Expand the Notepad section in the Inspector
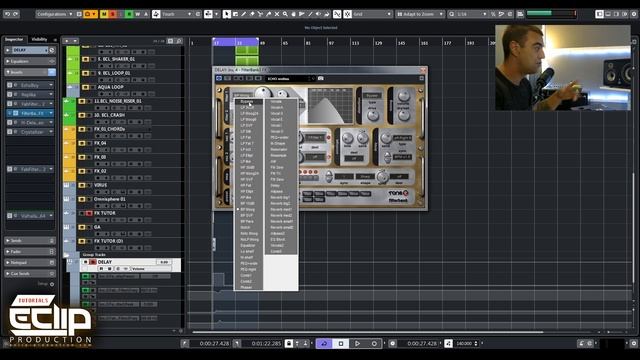 [x=29, y=262]
